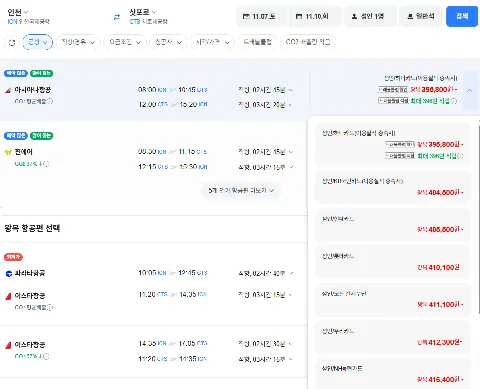Open CO2 info icon under Eastar 14:35 flight

click(46, 356)
